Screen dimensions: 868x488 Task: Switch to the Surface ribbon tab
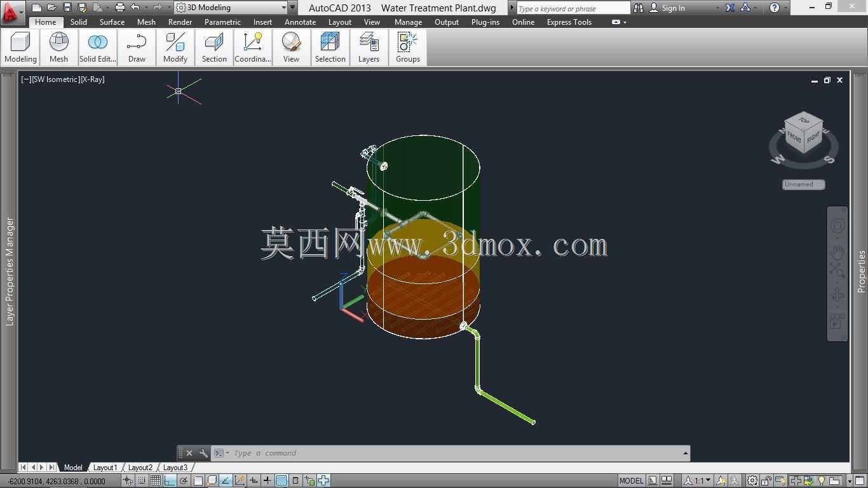click(112, 22)
